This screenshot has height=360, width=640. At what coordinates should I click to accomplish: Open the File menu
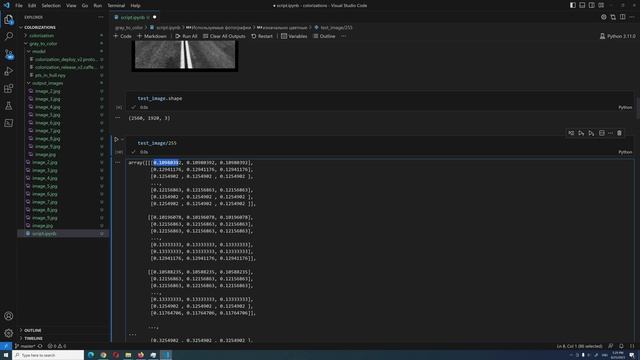19,6
